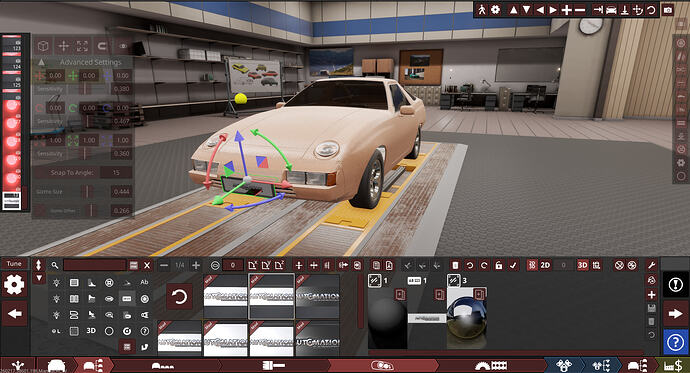Open camera settings gear in top toolbar

(x=495, y=10)
